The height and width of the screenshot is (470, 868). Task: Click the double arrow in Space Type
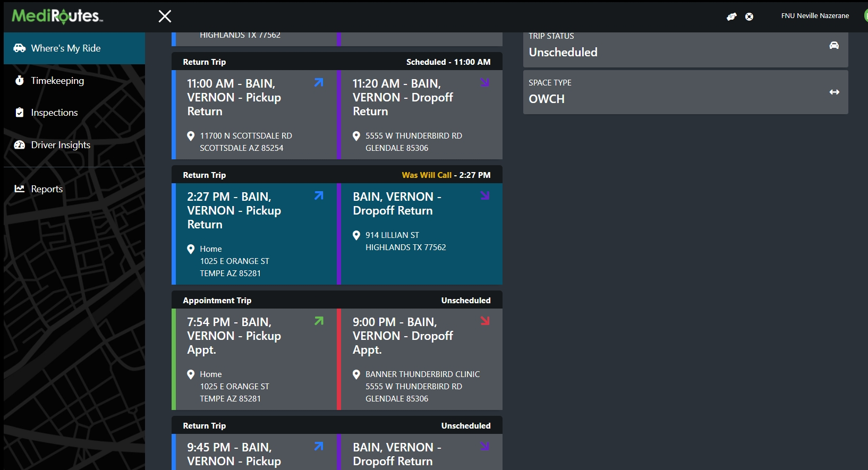(835, 92)
